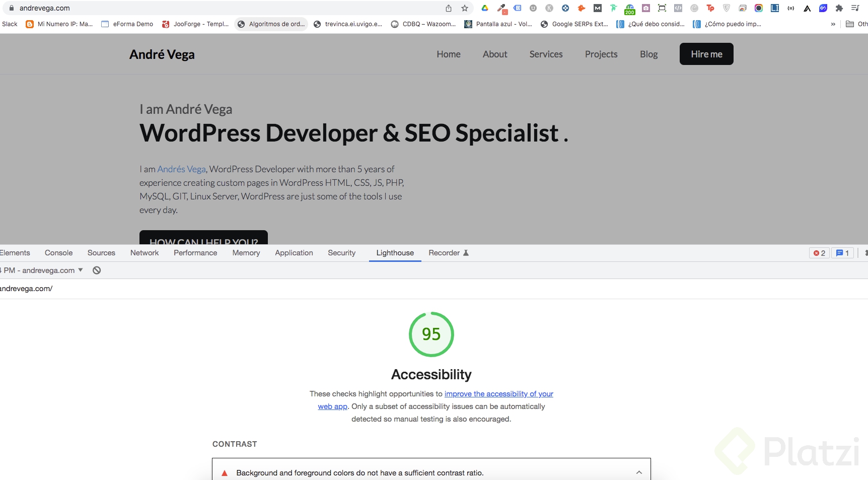Open the Chrome Extensions puzzle icon
Screen dimensions: 868x480
(839, 8)
